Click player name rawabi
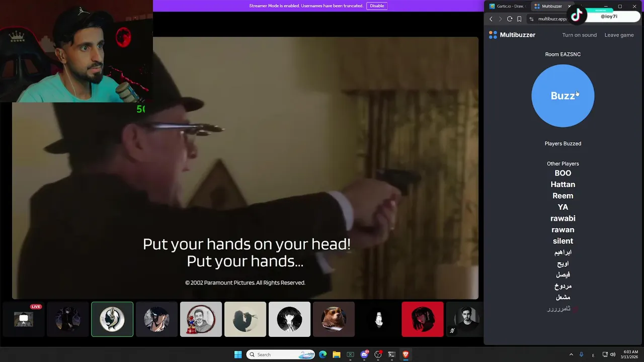644x362 pixels. (562, 218)
